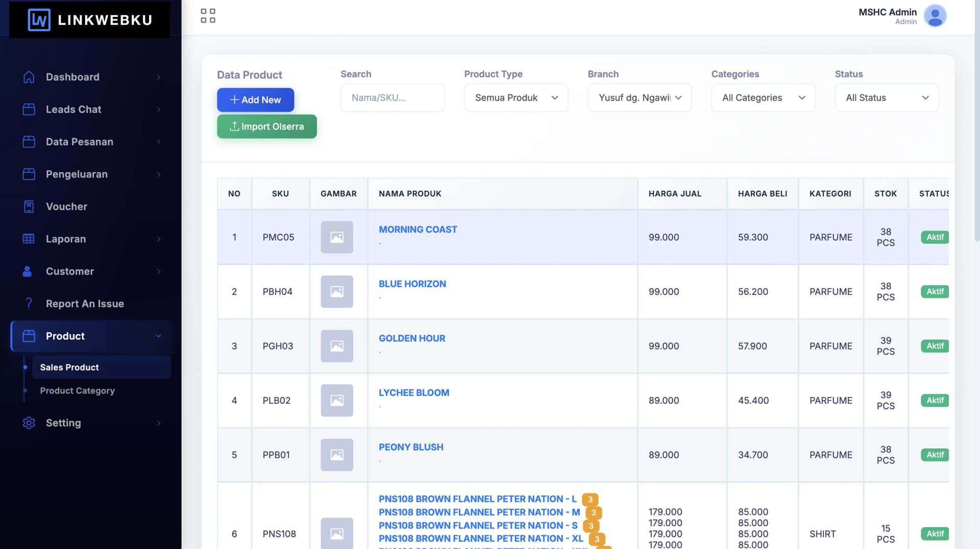Open the grid apps menu icon

(x=208, y=16)
